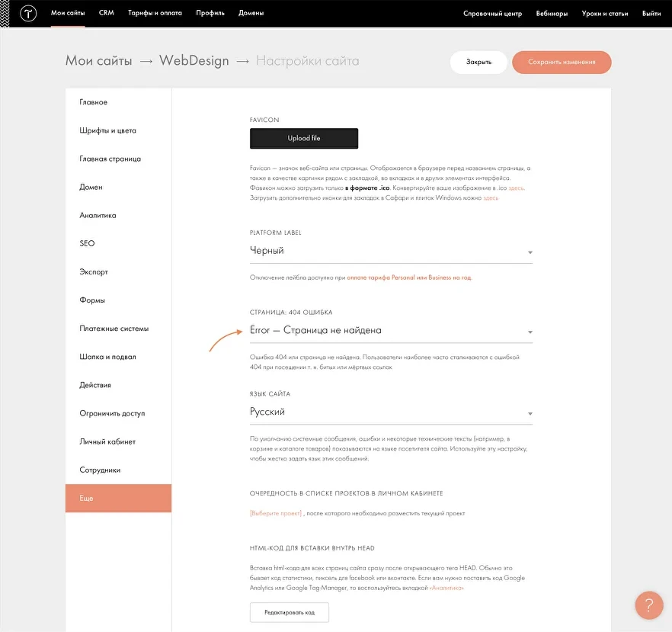Open the Personal or Business tariff link
This screenshot has width=672, height=632.
(409, 278)
